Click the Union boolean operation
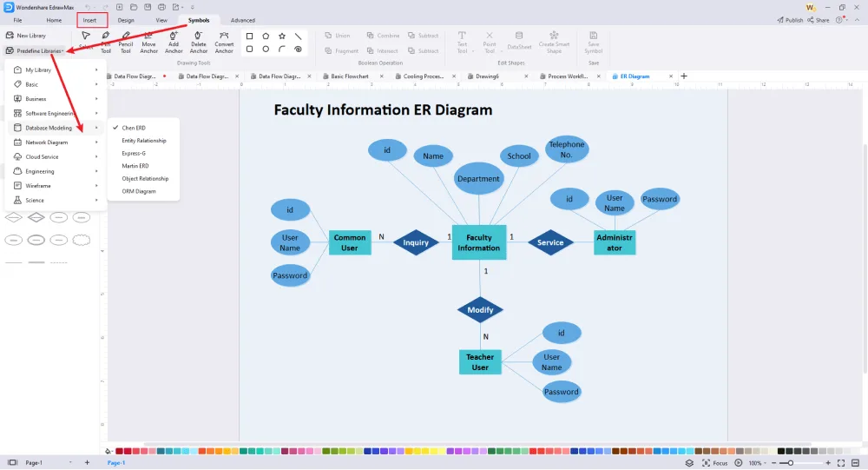The image size is (868, 470). click(337, 36)
